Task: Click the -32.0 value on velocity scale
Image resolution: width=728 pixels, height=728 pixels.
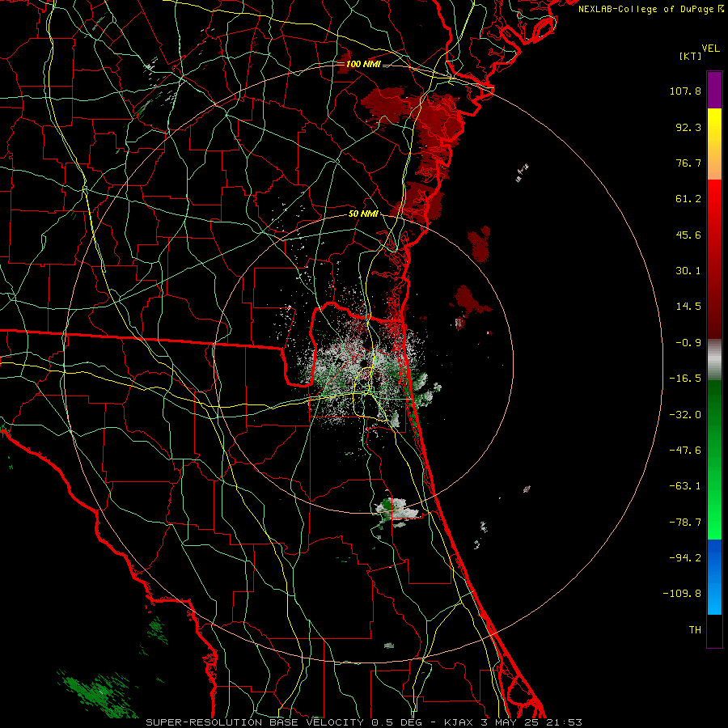Action: 685,415
